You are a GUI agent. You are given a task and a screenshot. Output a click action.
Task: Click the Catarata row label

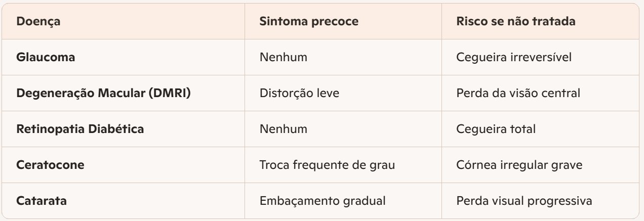pyautogui.click(x=42, y=201)
